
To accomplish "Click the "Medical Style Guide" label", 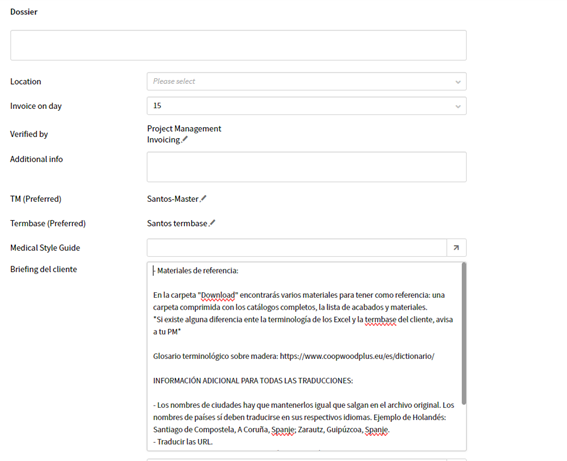I will (x=45, y=248).
